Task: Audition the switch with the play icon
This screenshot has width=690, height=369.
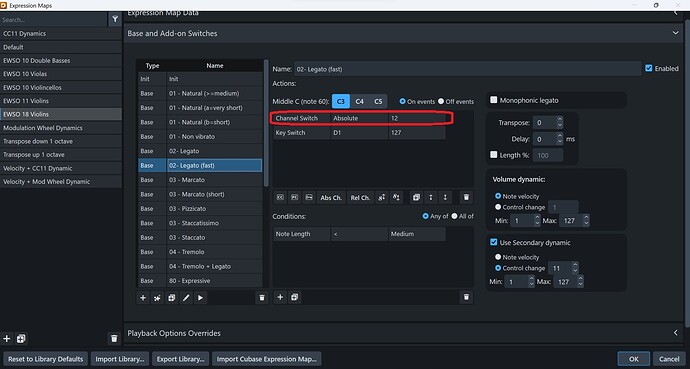Action: click(200, 298)
